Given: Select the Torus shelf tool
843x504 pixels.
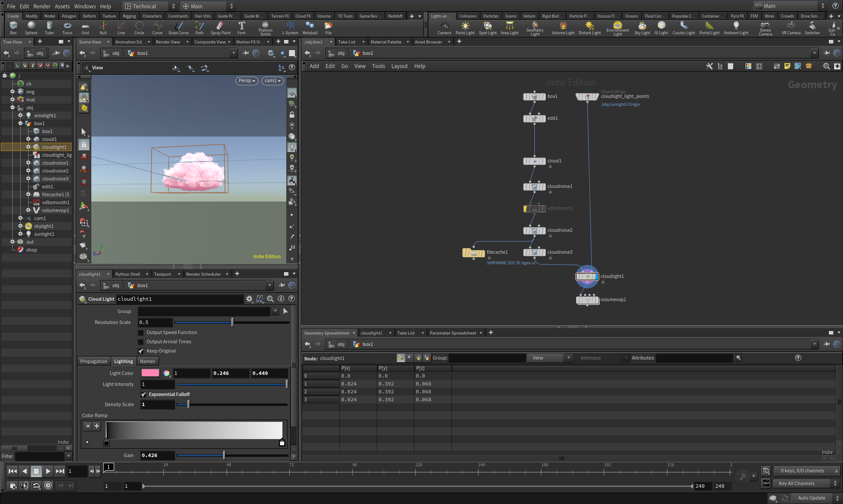Looking at the screenshot, I should coord(67,28).
